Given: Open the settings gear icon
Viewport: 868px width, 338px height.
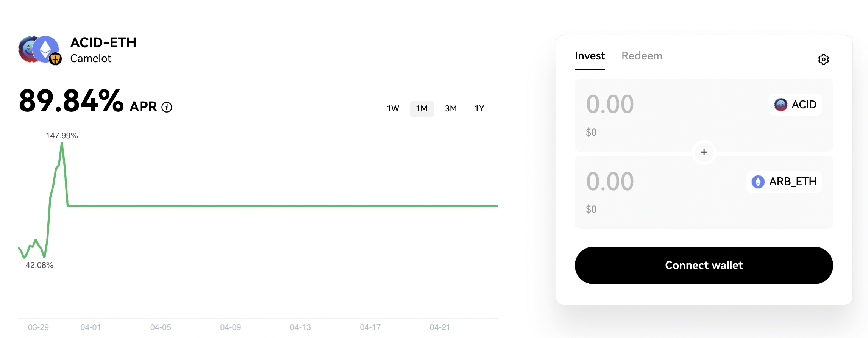Looking at the screenshot, I should tap(823, 59).
